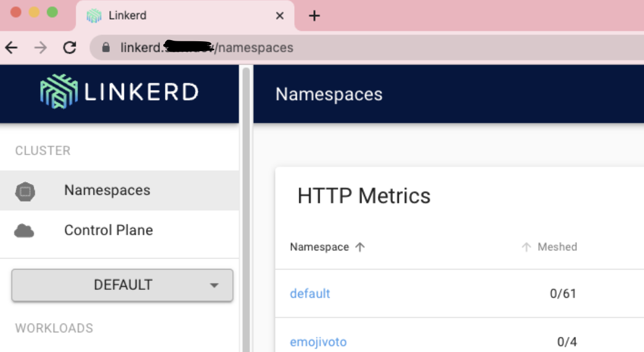Click the 0/61 meshed value for default
Viewport: 644px width, 352px height.
pos(563,293)
